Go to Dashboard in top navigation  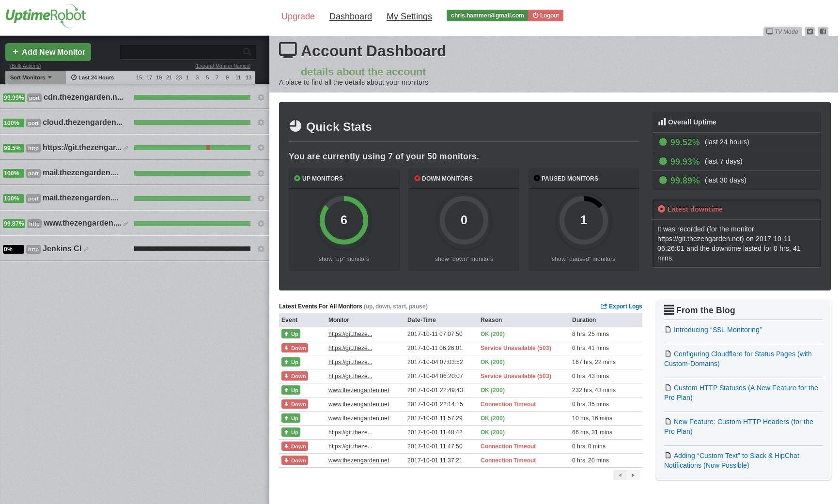pyautogui.click(x=351, y=16)
